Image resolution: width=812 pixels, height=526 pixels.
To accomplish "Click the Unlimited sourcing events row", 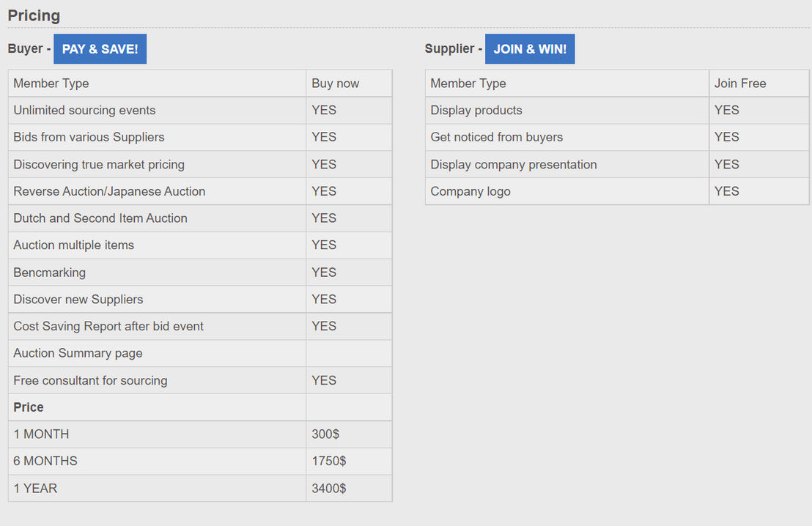I will click(200, 111).
